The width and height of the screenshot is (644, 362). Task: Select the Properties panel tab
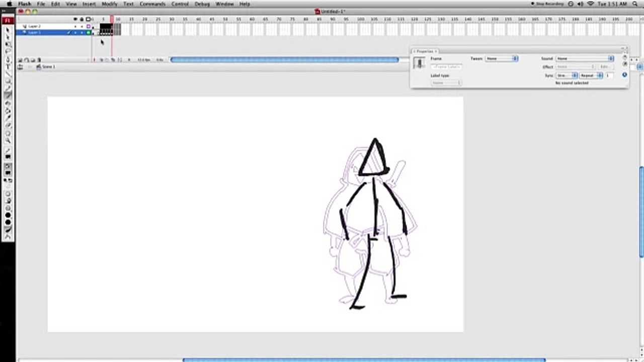(x=425, y=51)
